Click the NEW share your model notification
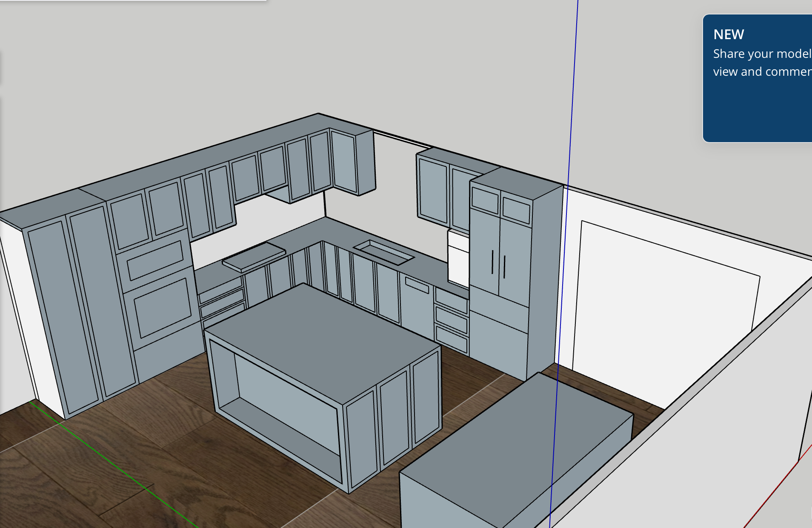Screen dimensions: 812x528 [758, 78]
